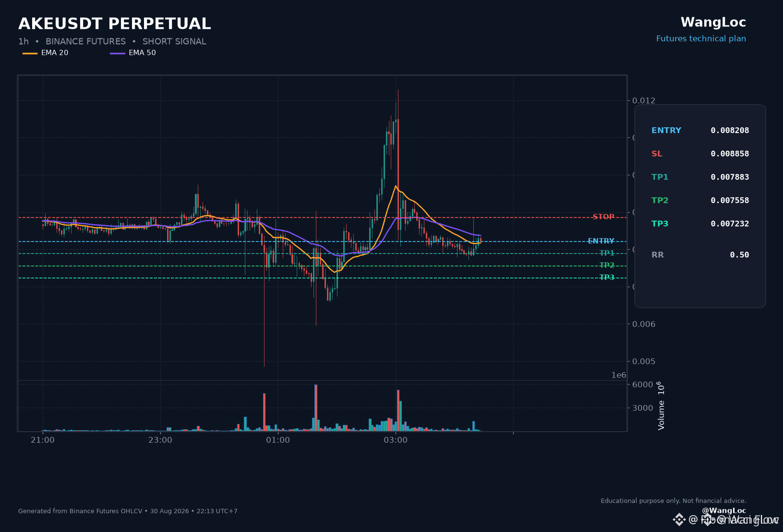The height and width of the screenshot is (532, 783).
Task: Click the 1h timeframe label
Action: (24, 42)
